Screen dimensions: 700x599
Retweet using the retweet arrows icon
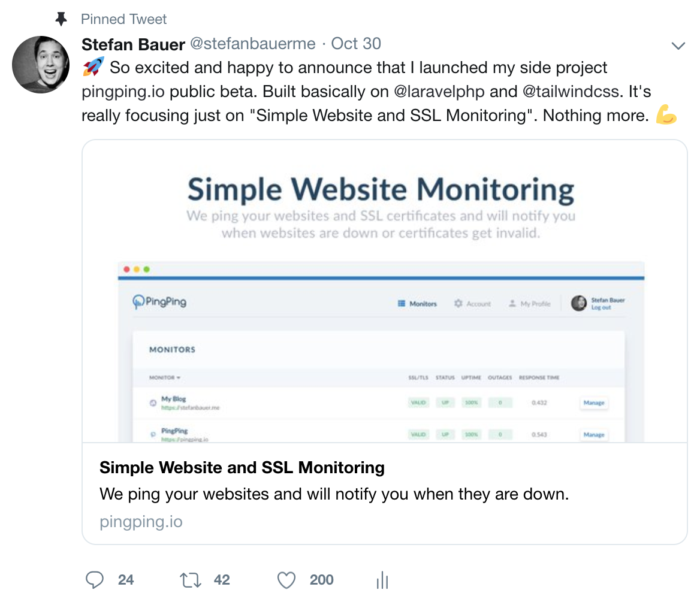point(191,580)
